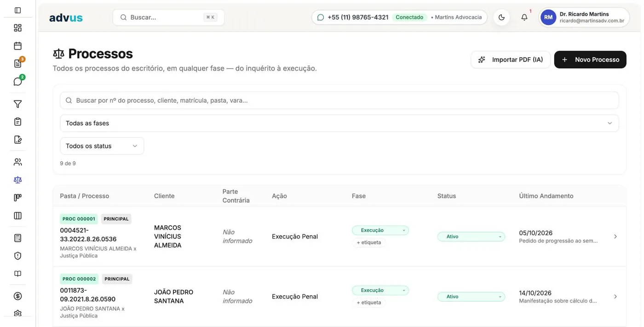Add etiqueta to MARCOS VINÍCIUS ALMEIDA process
644x327 pixels.
click(x=369, y=242)
